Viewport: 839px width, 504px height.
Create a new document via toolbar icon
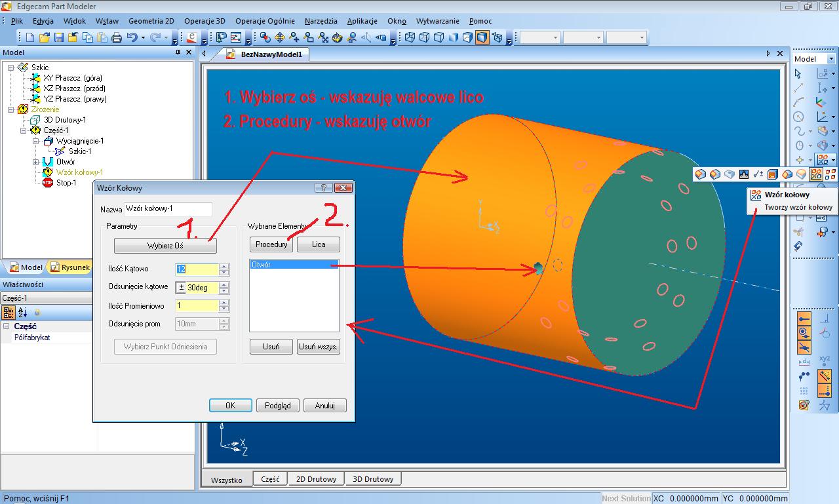pos(30,37)
